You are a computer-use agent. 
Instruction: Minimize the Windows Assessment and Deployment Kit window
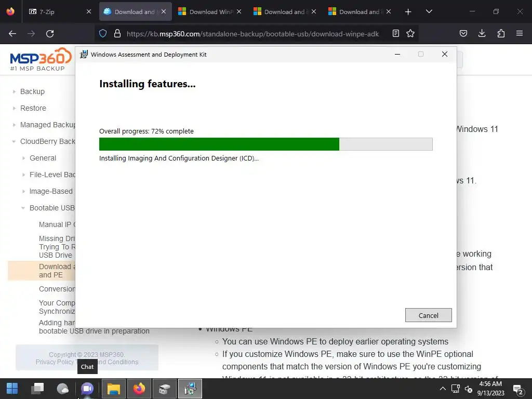(397, 54)
